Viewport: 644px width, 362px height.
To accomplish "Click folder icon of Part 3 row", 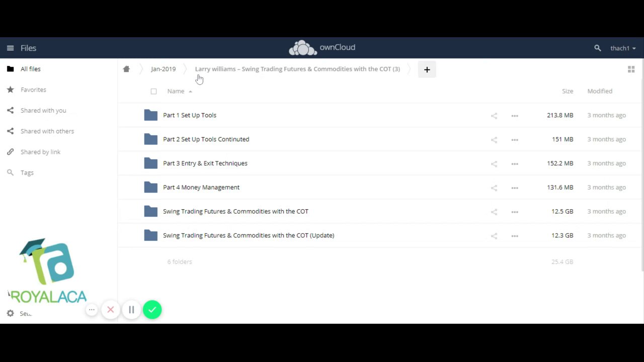I will [150, 163].
